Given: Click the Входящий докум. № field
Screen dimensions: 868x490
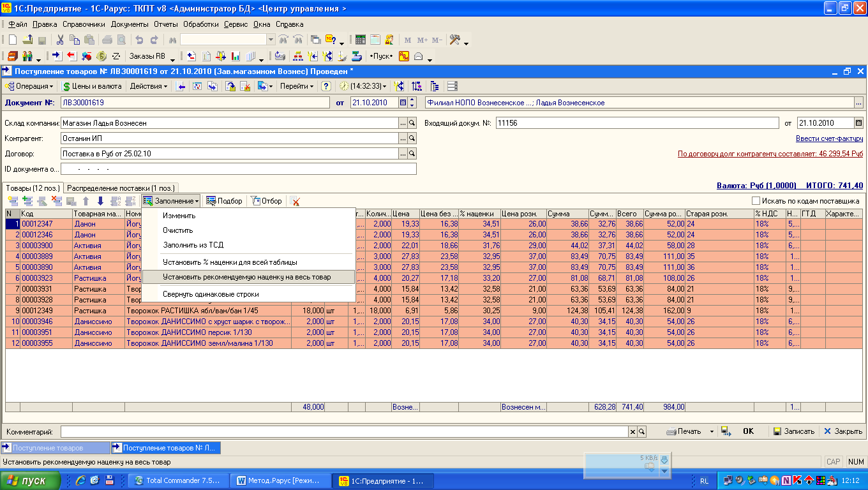Looking at the screenshot, I should coord(638,123).
